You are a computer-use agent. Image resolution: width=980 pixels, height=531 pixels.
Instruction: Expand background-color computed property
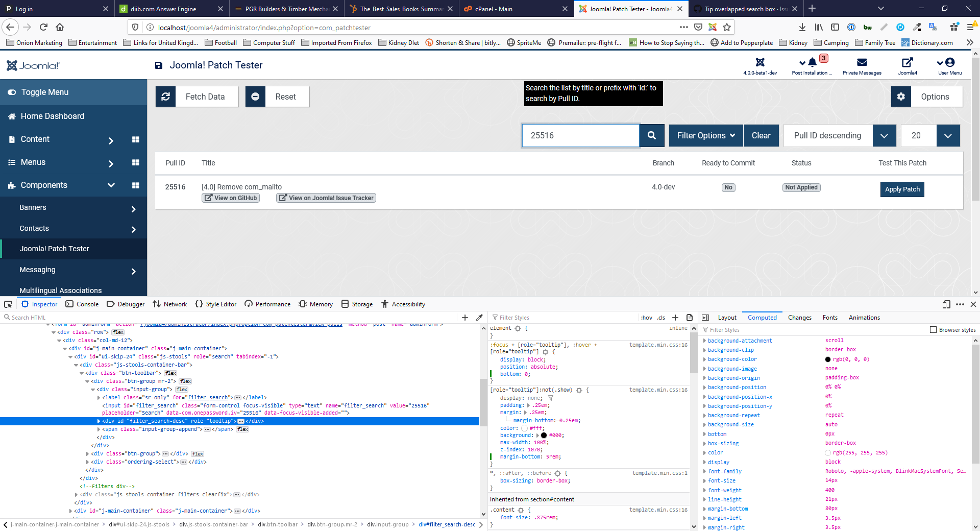point(705,359)
